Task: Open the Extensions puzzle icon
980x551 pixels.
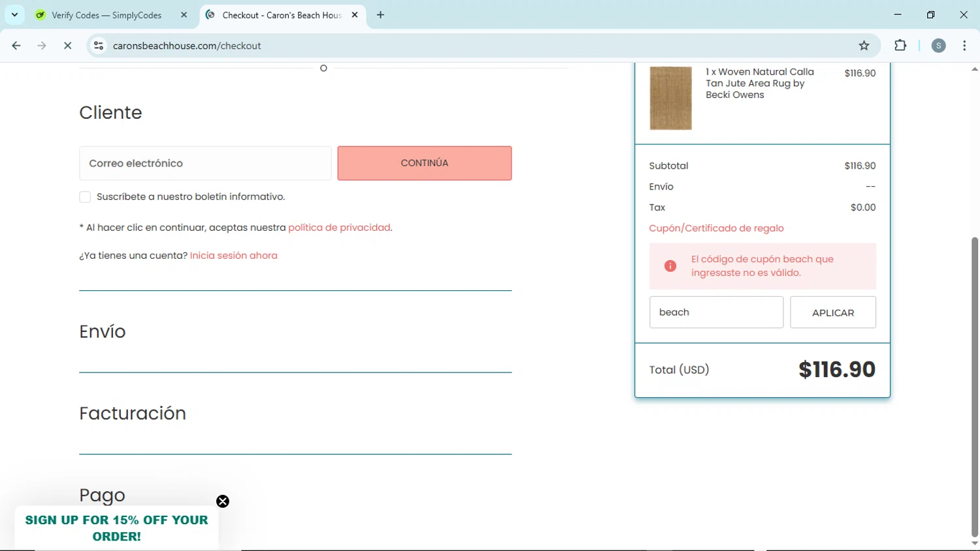Action: point(900,46)
